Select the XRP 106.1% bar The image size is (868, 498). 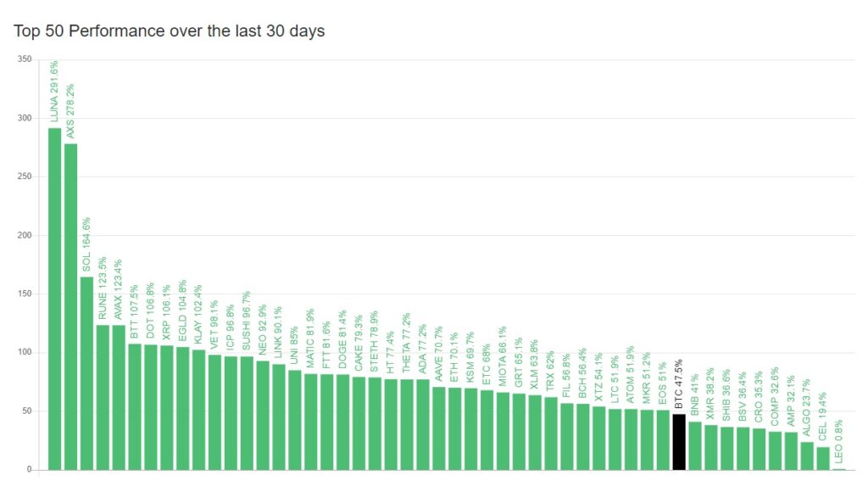tap(166, 407)
